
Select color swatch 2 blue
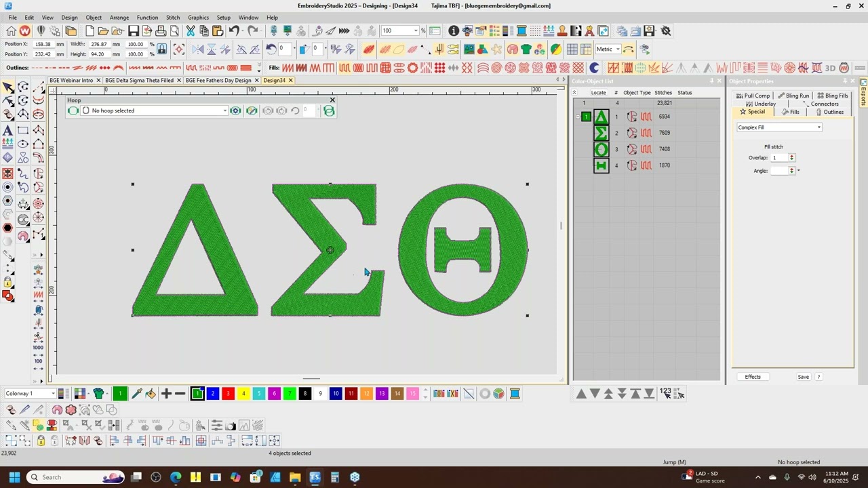point(213,394)
